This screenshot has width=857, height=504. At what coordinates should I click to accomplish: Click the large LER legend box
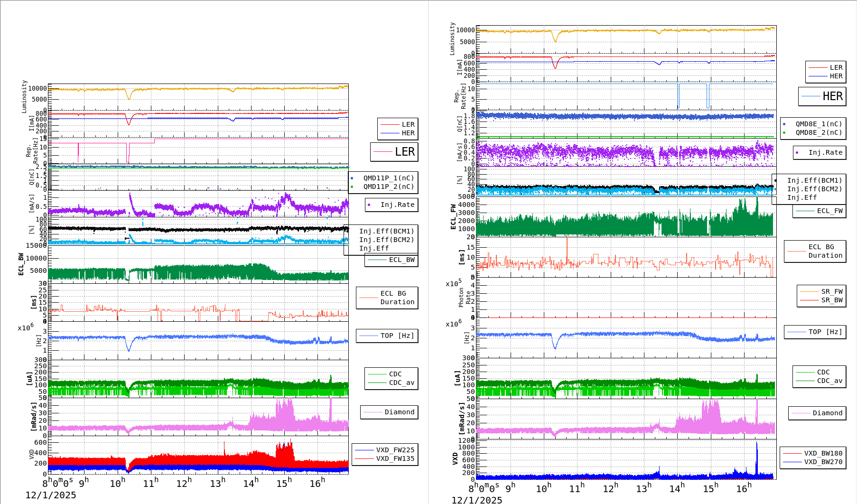pos(394,152)
